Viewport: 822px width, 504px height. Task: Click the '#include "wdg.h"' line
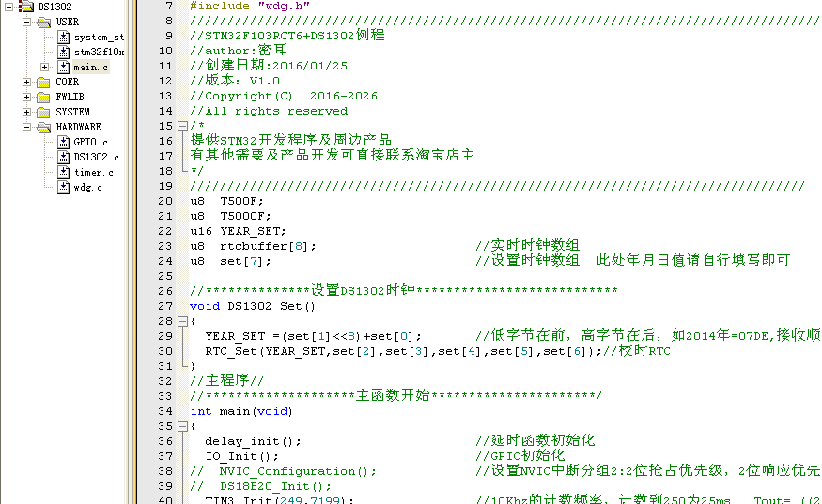(x=250, y=6)
